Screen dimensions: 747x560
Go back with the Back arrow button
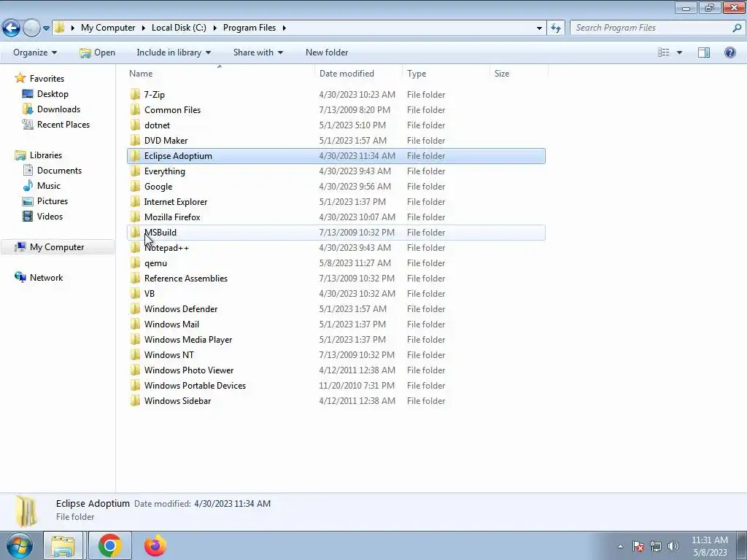pos(12,28)
